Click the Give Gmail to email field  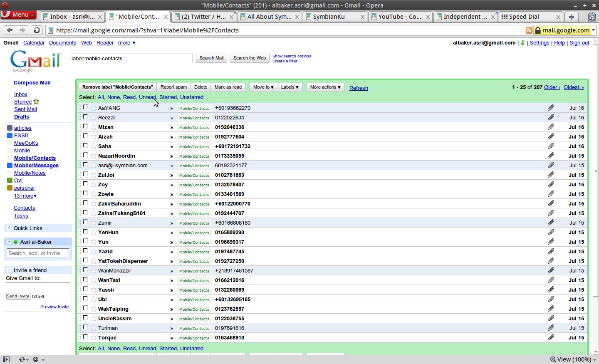pos(38,287)
